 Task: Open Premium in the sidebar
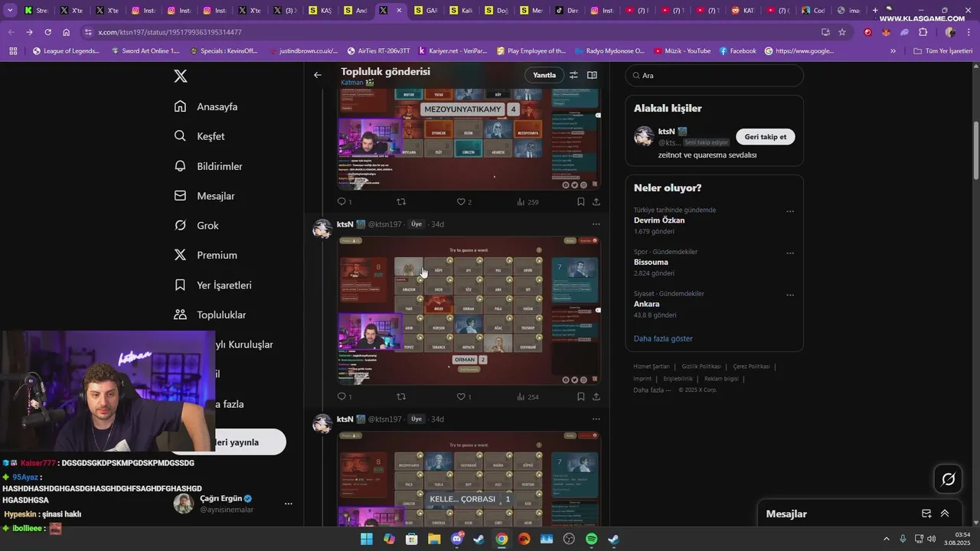(x=205, y=255)
